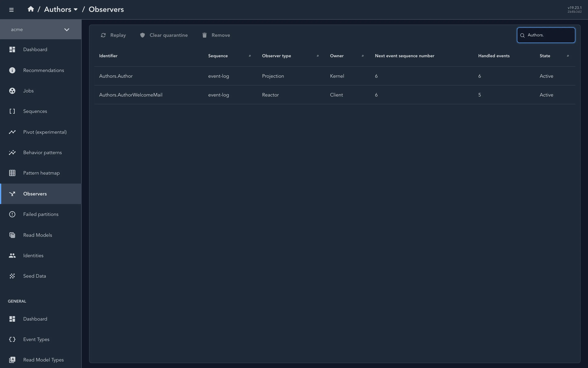Navigate to Recommendations menu item

[41, 70]
